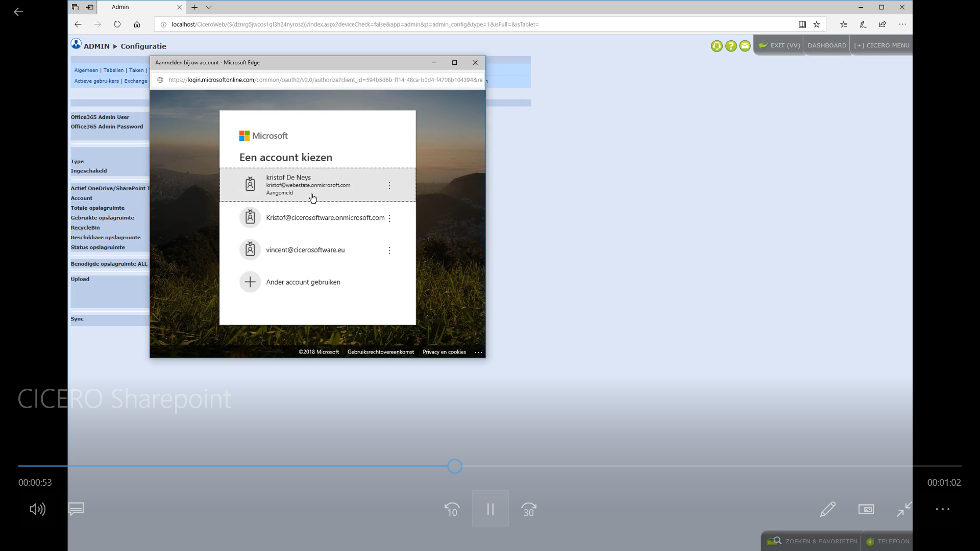Screen dimensions: 980x551
Task: Click ZOEKEN & FAVORIETEN bottom button
Action: [x=811, y=541]
